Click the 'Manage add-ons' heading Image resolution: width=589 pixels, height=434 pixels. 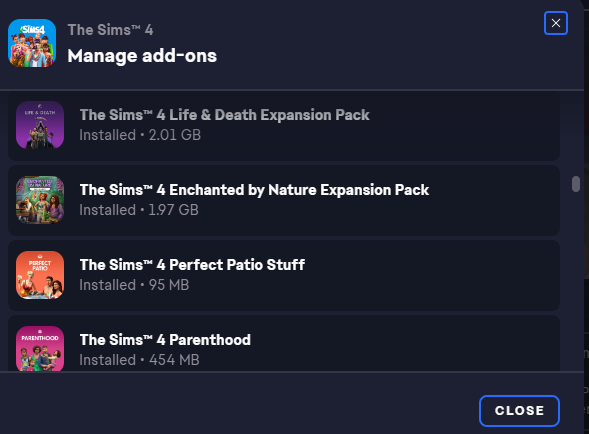(142, 56)
